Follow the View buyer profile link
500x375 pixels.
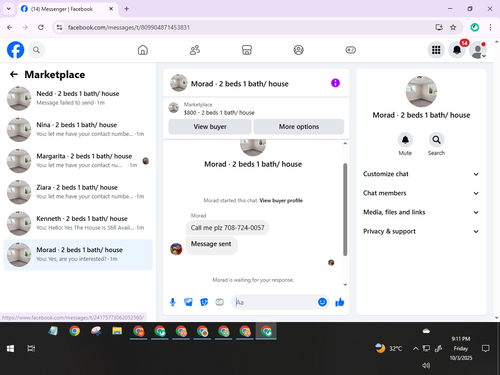coord(281,200)
